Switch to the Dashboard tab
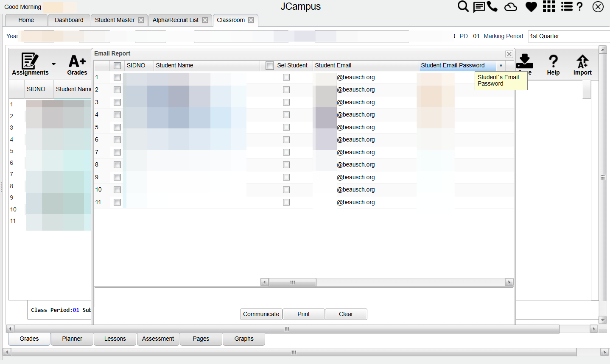This screenshot has width=610, height=364. 69,20
